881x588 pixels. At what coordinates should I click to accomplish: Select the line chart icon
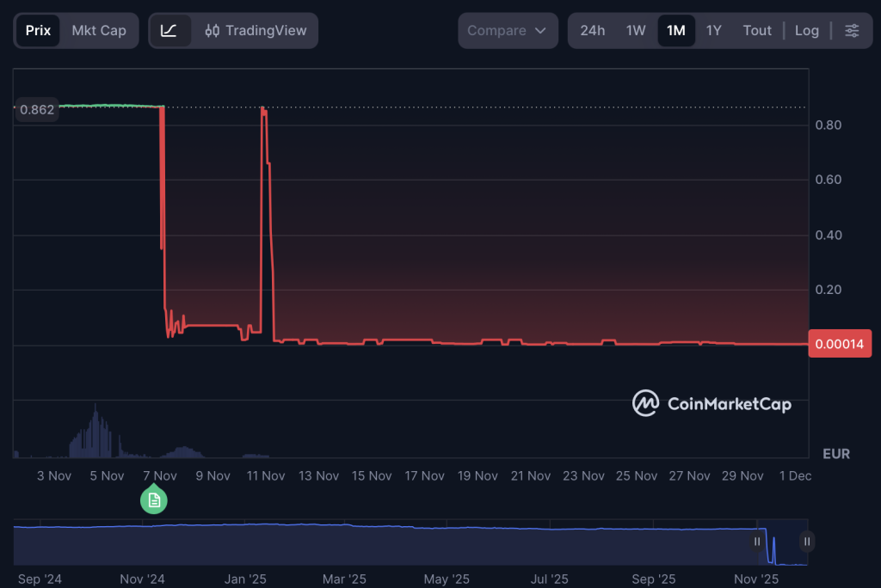(x=171, y=30)
